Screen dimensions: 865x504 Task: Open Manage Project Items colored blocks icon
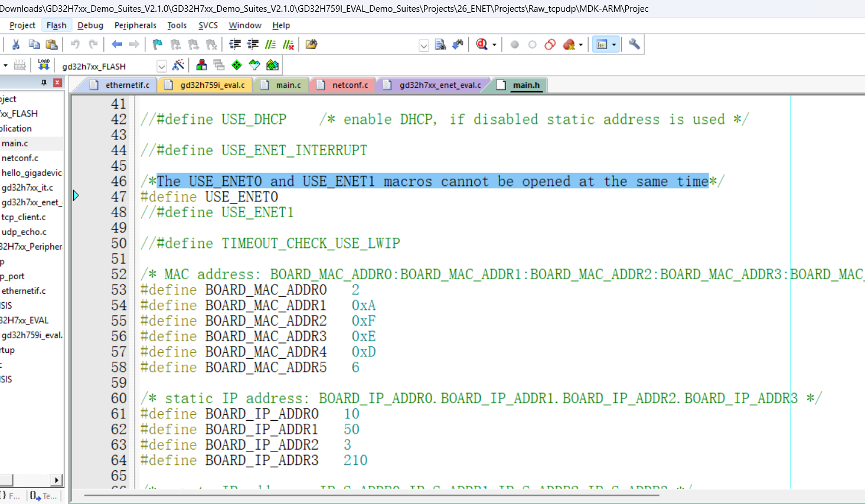click(201, 65)
